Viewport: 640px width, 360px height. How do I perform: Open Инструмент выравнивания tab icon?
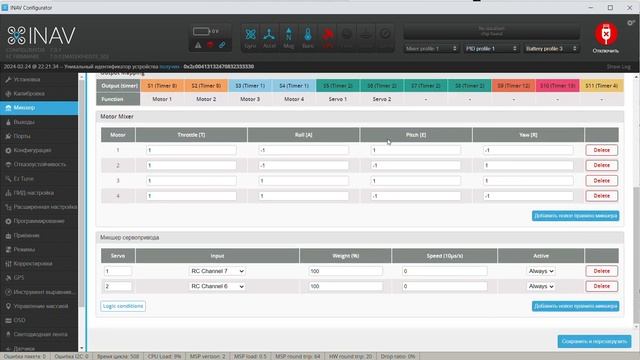click(x=8, y=292)
